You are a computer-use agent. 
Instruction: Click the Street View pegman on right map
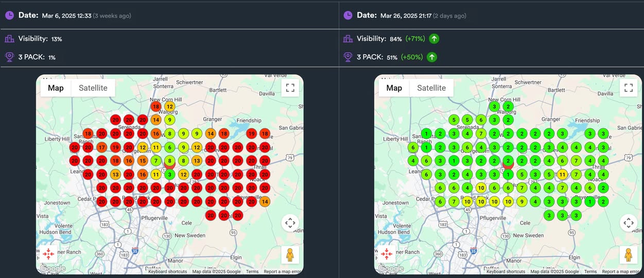click(628, 255)
